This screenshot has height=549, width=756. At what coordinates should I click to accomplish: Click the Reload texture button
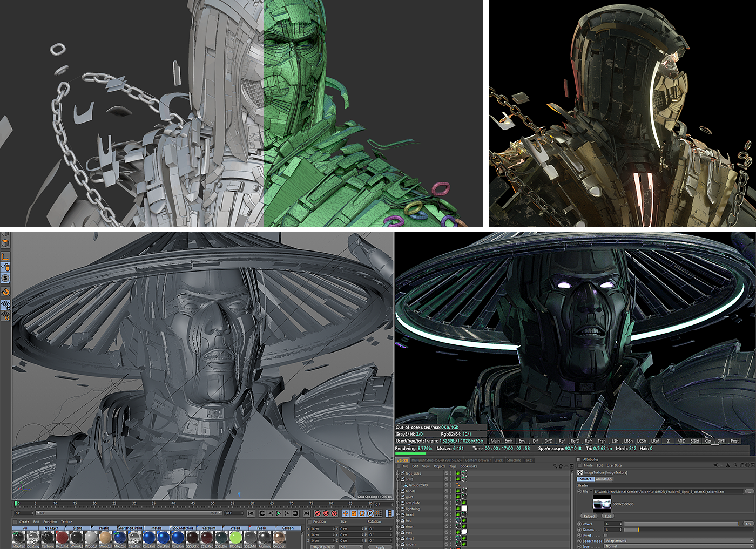pyautogui.click(x=589, y=516)
